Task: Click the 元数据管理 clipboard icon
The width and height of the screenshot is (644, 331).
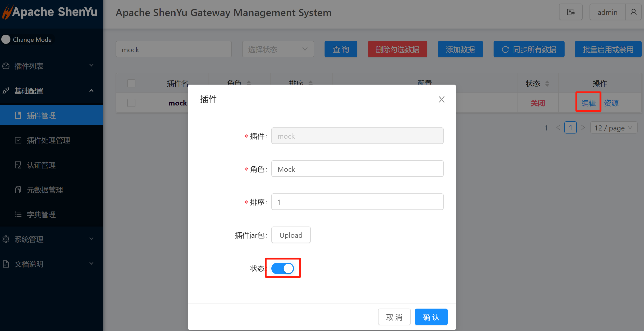Action: point(18,190)
